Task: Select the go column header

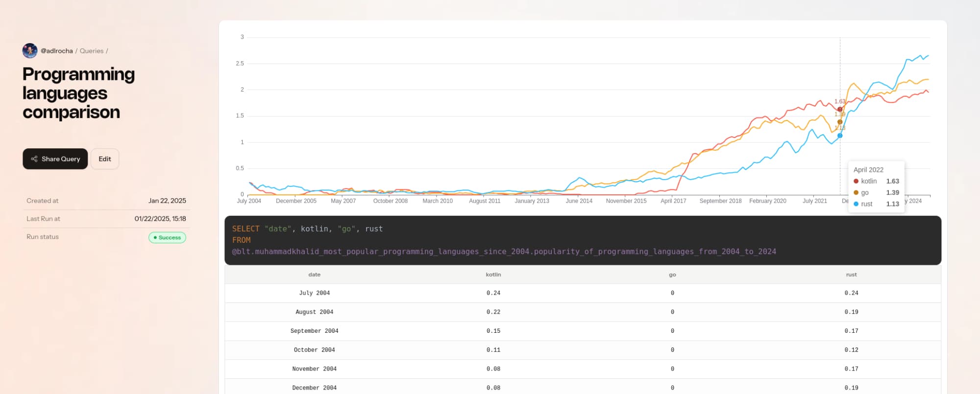Action: [672, 275]
